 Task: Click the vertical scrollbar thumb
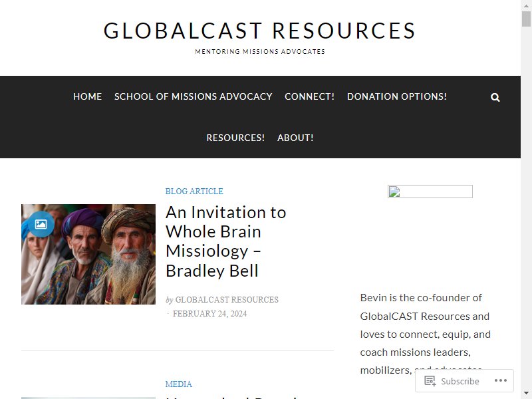526,19
